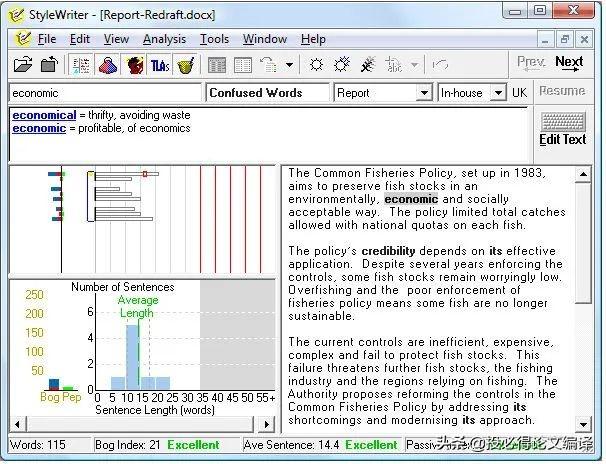The width and height of the screenshot is (606, 464).
Task: Click the folder icon with return arrow
Action: tap(49, 65)
